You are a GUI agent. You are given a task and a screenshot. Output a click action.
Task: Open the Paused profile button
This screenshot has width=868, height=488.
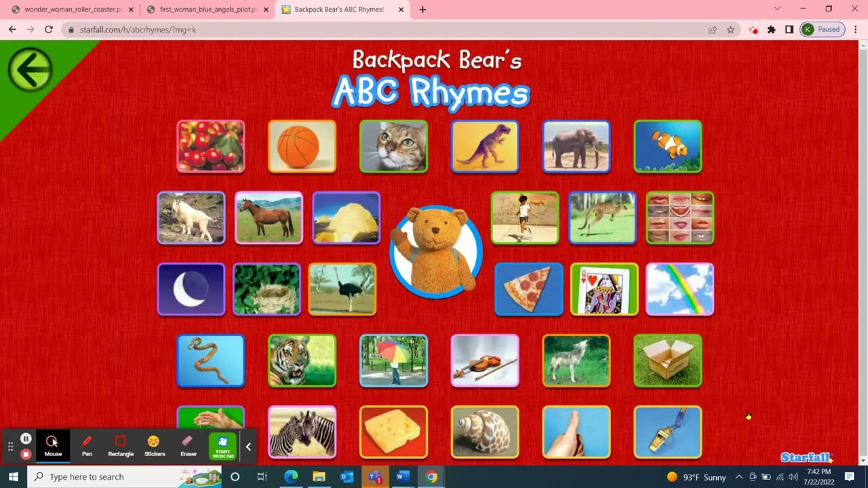click(x=823, y=30)
